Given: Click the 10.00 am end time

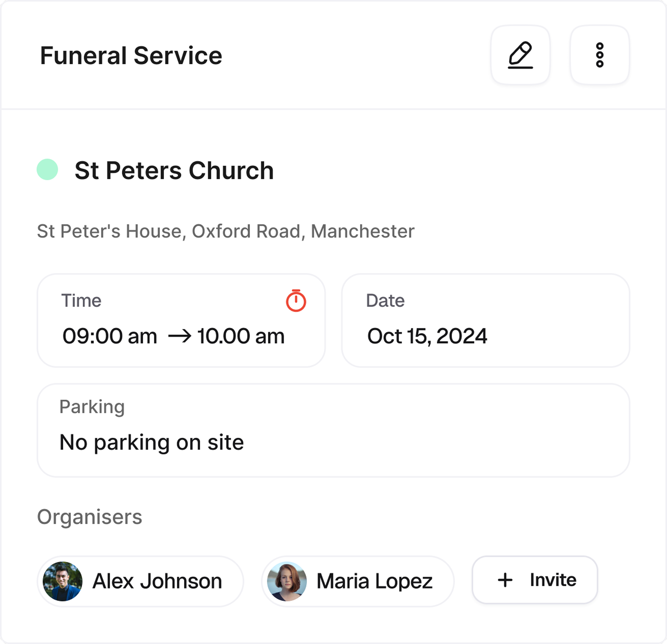Looking at the screenshot, I should 241,336.
